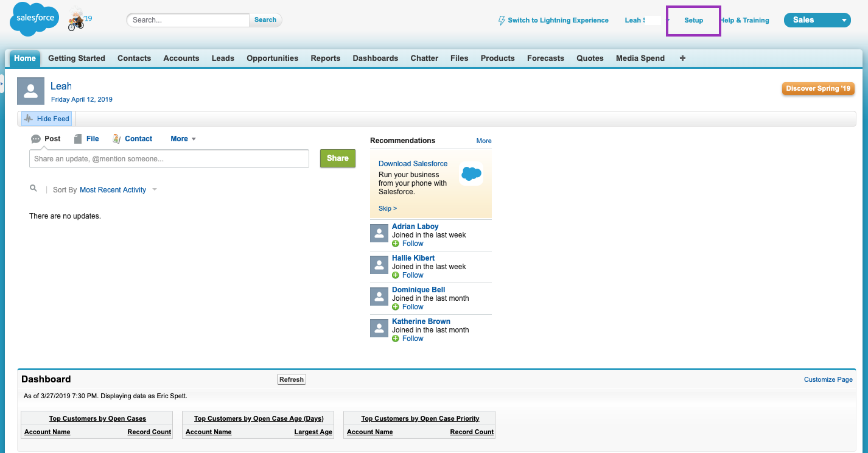The image size is (868, 453).
Task: Navigate to the Leads tab
Action: pyautogui.click(x=223, y=58)
